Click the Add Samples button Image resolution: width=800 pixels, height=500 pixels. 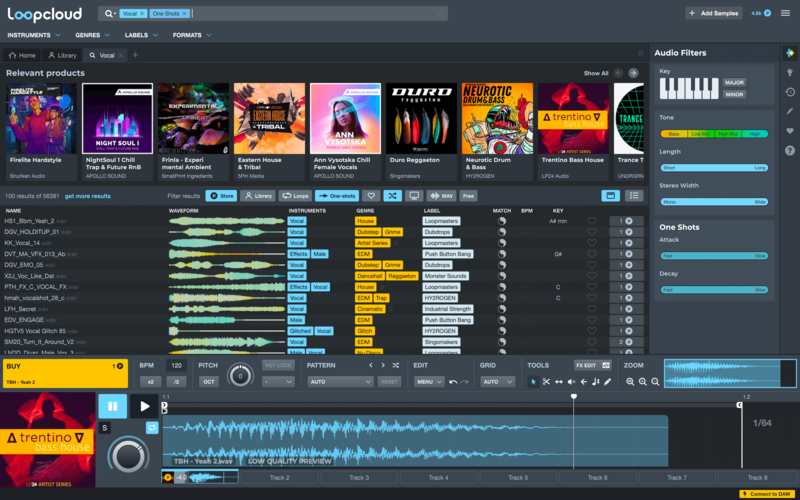pyautogui.click(x=714, y=13)
